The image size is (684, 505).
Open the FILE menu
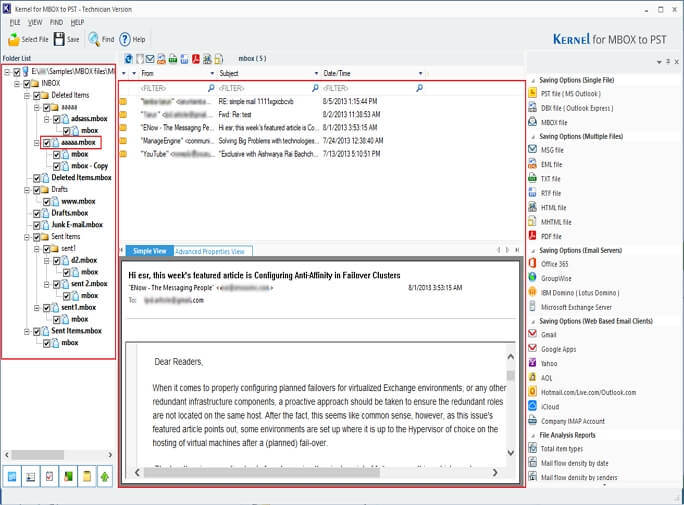15,22
